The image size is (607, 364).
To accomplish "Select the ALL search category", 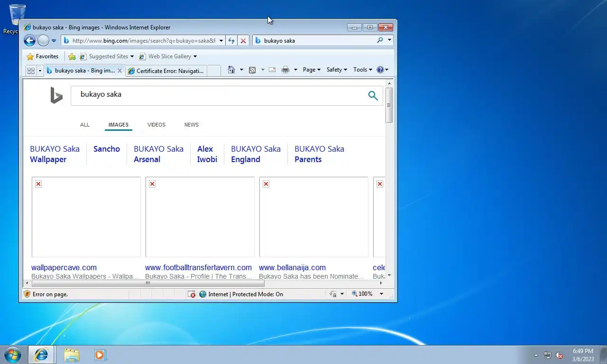I will pos(85,125).
